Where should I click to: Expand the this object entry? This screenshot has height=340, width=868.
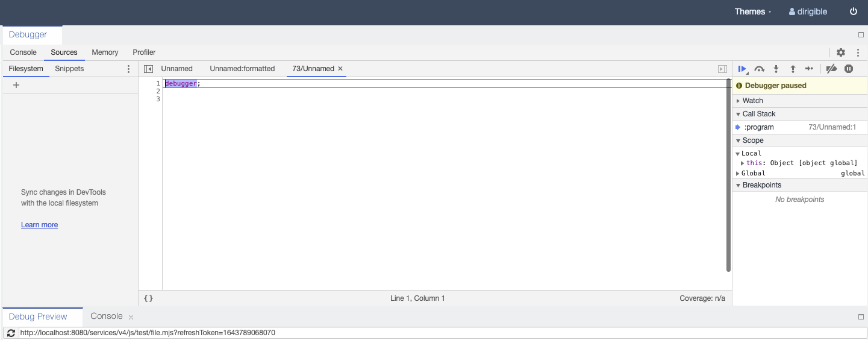pos(743,163)
